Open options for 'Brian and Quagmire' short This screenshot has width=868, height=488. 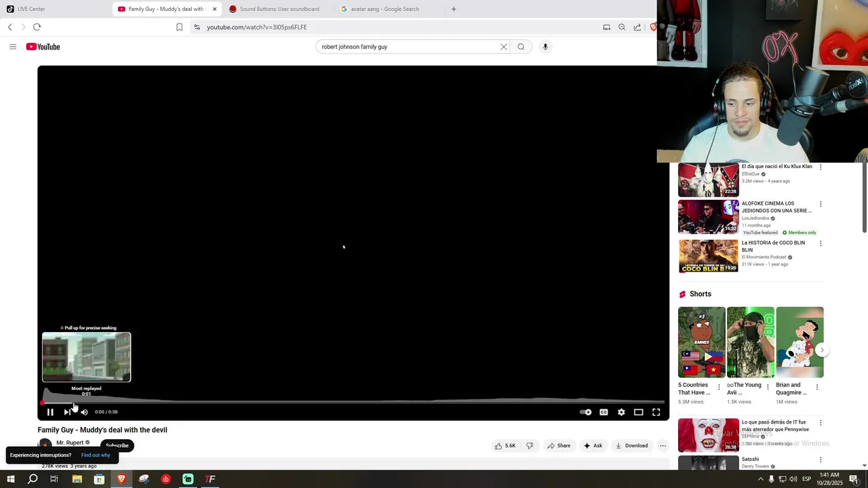coord(817,387)
